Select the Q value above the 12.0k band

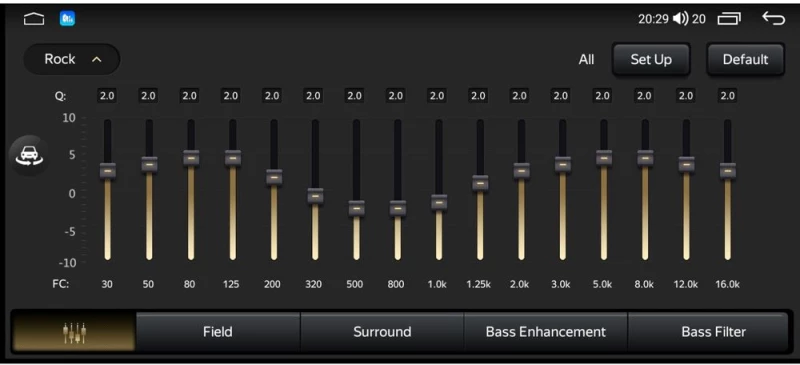(x=686, y=95)
